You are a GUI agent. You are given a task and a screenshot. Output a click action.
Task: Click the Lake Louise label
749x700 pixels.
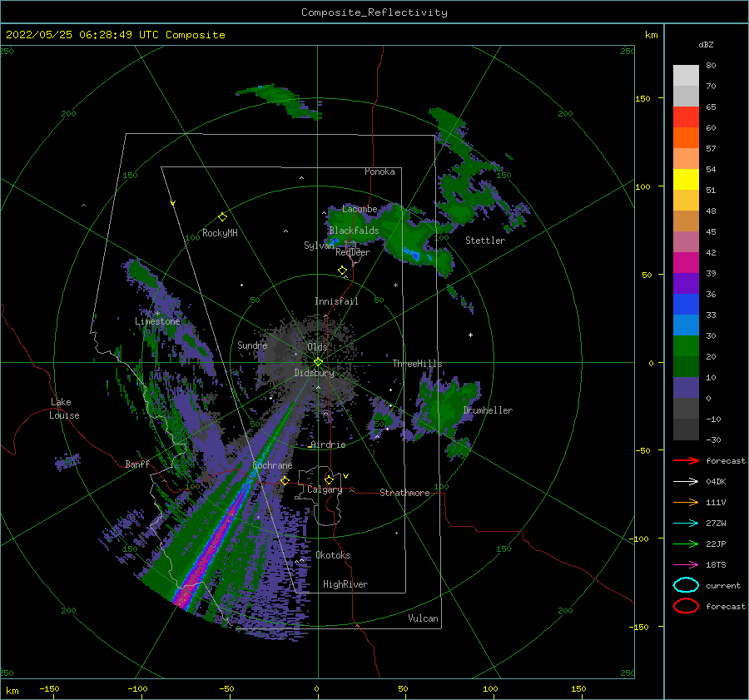pos(64,409)
